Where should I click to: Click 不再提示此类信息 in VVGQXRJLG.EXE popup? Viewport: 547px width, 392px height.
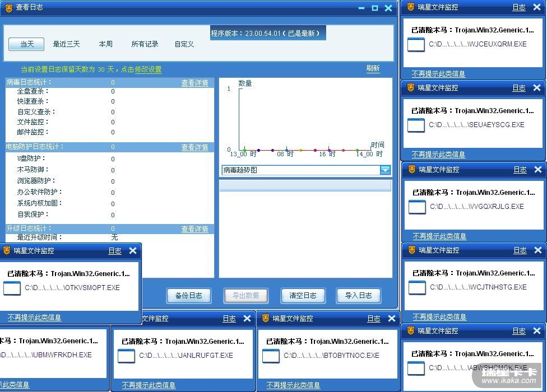[439, 236]
